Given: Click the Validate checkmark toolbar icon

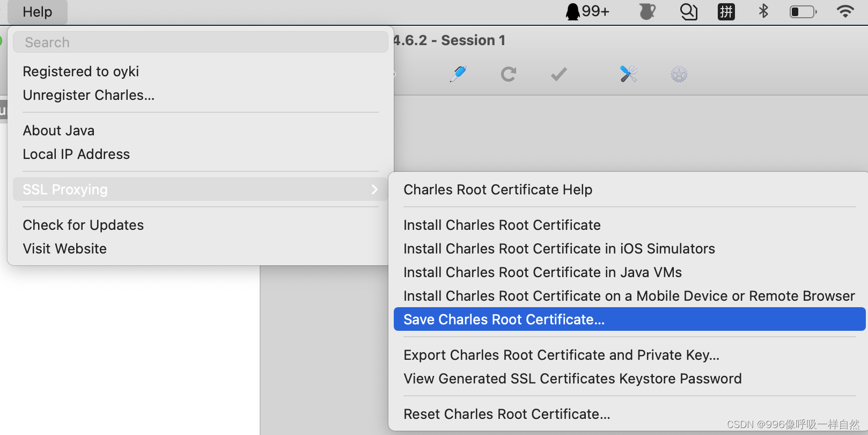Looking at the screenshot, I should pyautogui.click(x=559, y=74).
